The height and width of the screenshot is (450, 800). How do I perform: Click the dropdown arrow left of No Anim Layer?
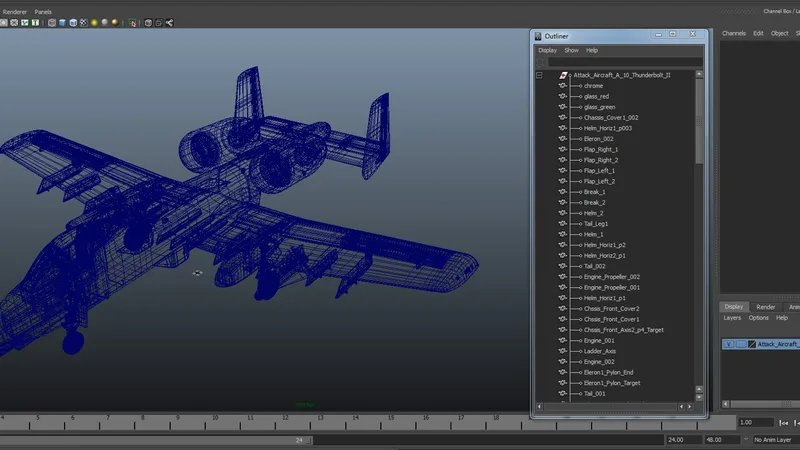[x=746, y=439]
